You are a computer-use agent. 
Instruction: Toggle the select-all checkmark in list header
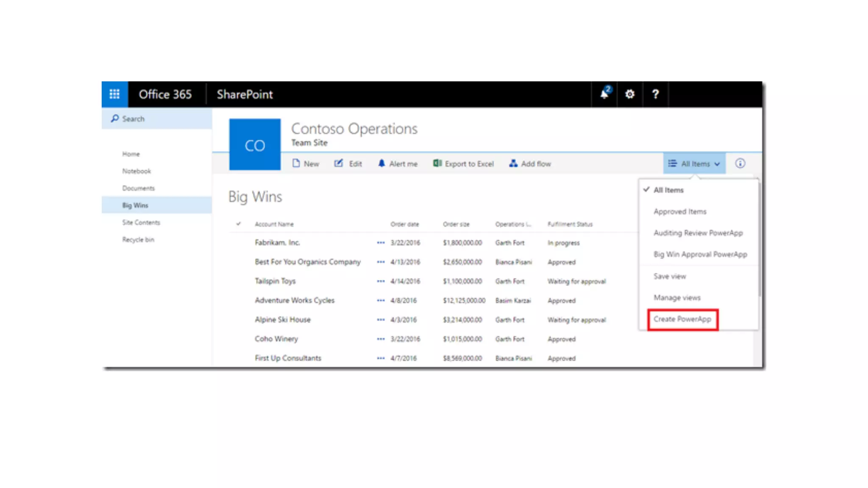point(239,224)
